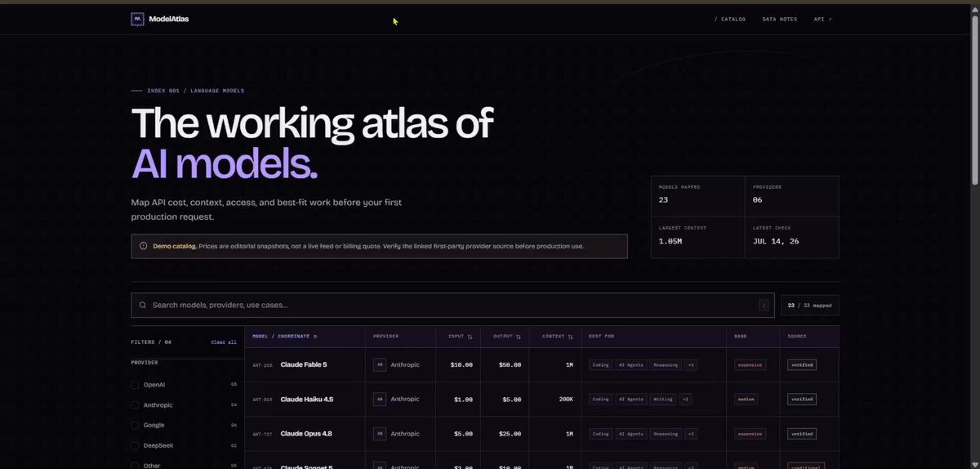Open the API link in the header
Screen dimensions: 980x469
tap(823, 19)
